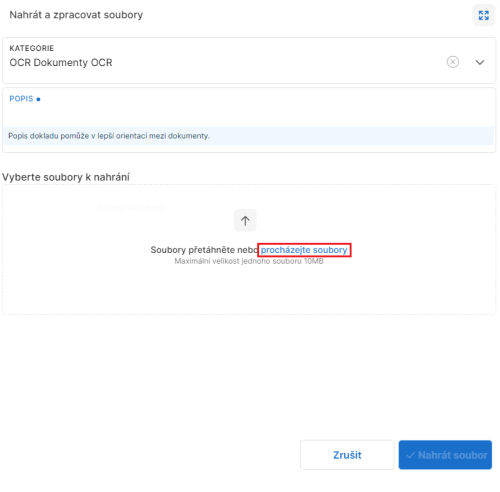Viewport: 500px width, 492px height.
Task: Clear the selected category with the X icon
Action: (453, 62)
